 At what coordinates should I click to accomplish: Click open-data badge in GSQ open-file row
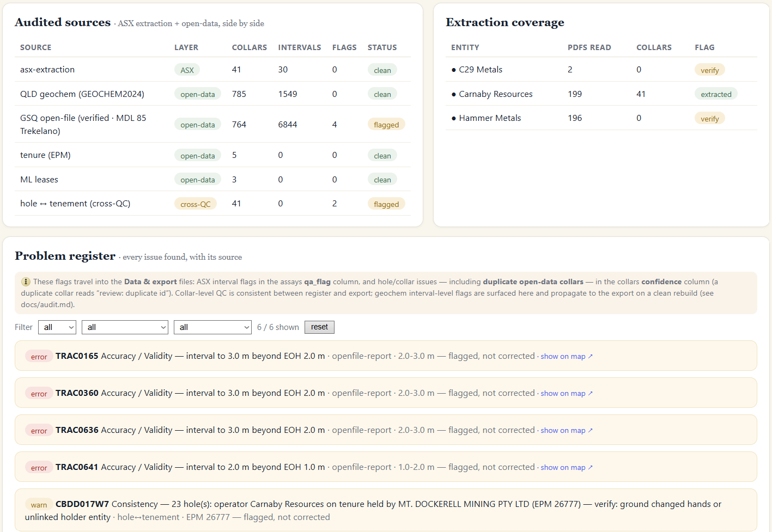pos(198,125)
